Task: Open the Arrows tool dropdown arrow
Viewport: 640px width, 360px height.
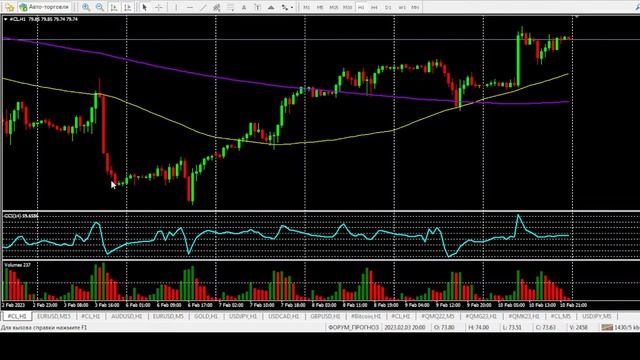Action: click(292, 7)
